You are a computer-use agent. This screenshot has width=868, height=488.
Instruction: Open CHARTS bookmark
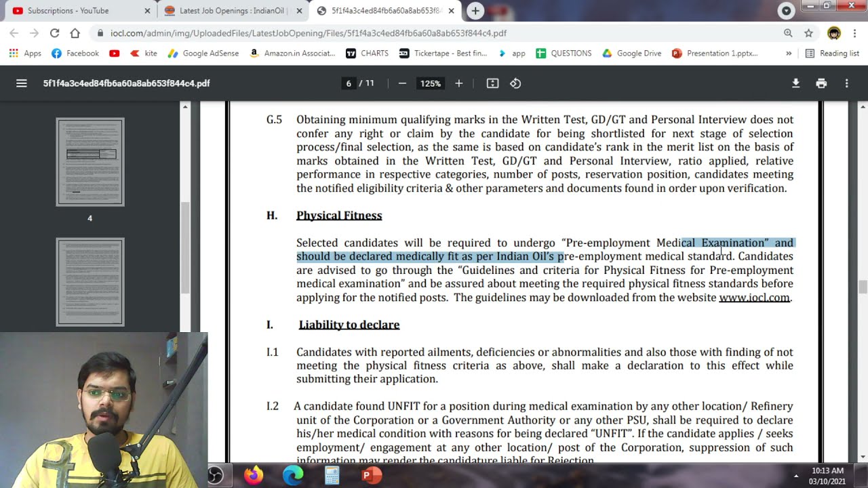367,53
